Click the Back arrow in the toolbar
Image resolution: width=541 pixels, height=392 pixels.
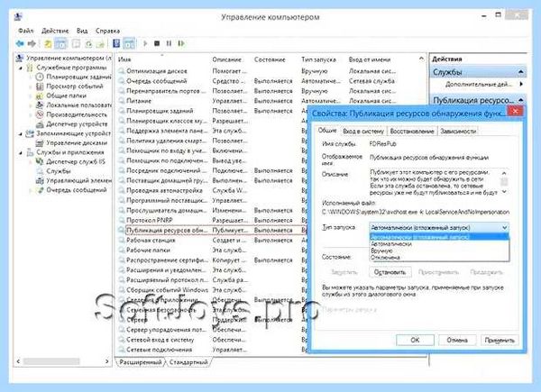tap(20, 43)
